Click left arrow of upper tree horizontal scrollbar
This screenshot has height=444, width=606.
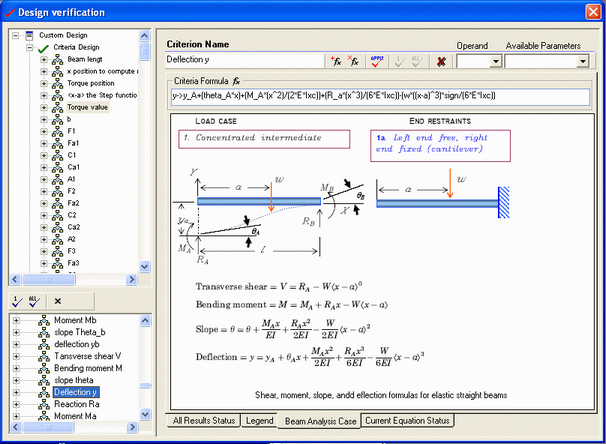15,279
